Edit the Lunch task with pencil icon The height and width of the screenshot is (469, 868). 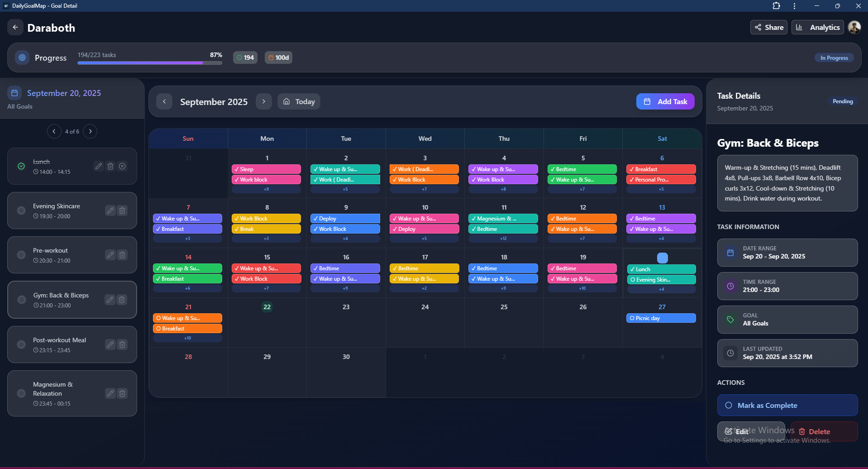(x=98, y=166)
